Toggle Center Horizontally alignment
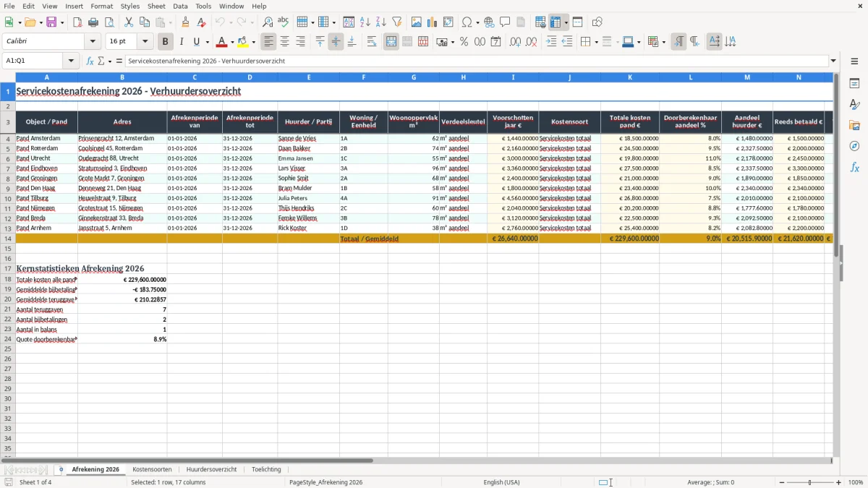This screenshot has height=488, width=868. coord(285,42)
